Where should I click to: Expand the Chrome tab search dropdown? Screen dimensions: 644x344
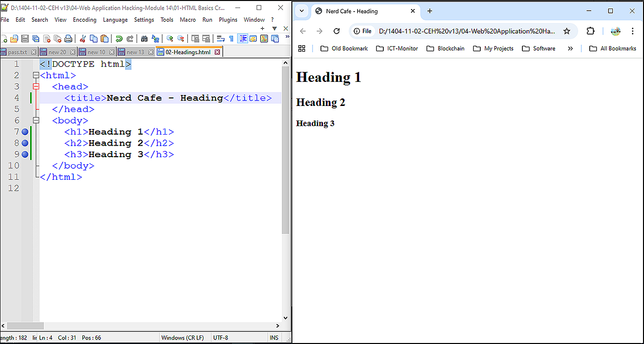coord(302,11)
